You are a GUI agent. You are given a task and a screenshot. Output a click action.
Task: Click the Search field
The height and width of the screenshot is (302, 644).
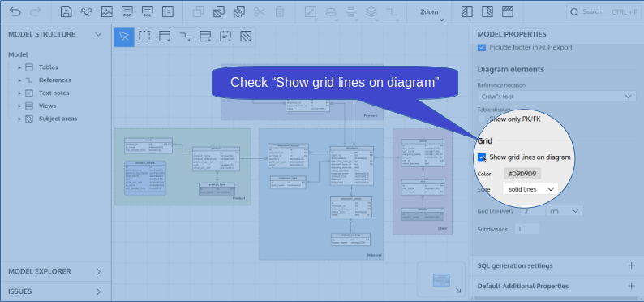coord(603,12)
